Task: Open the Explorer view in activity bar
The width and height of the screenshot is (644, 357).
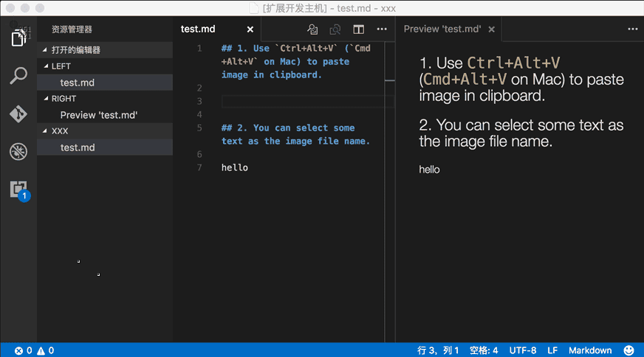Action: coord(18,38)
